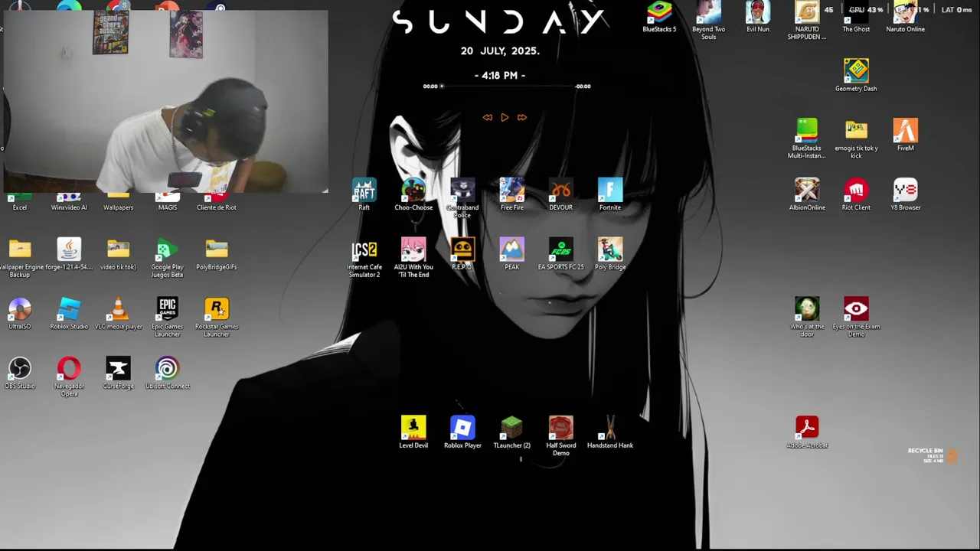Launch R.E.P.O. game icon

point(462,253)
